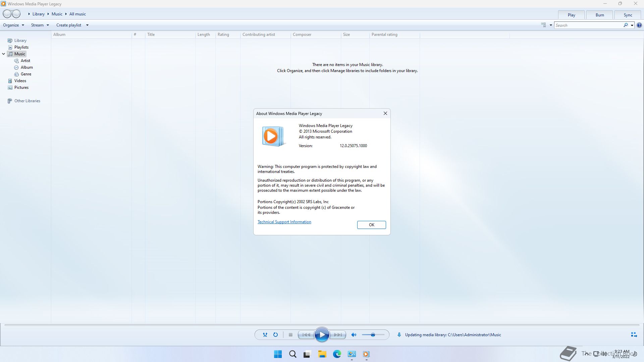This screenshot has height=362, width=644.
Task: Open Create playlist dropdown arrow
Action: coord(87,25)
